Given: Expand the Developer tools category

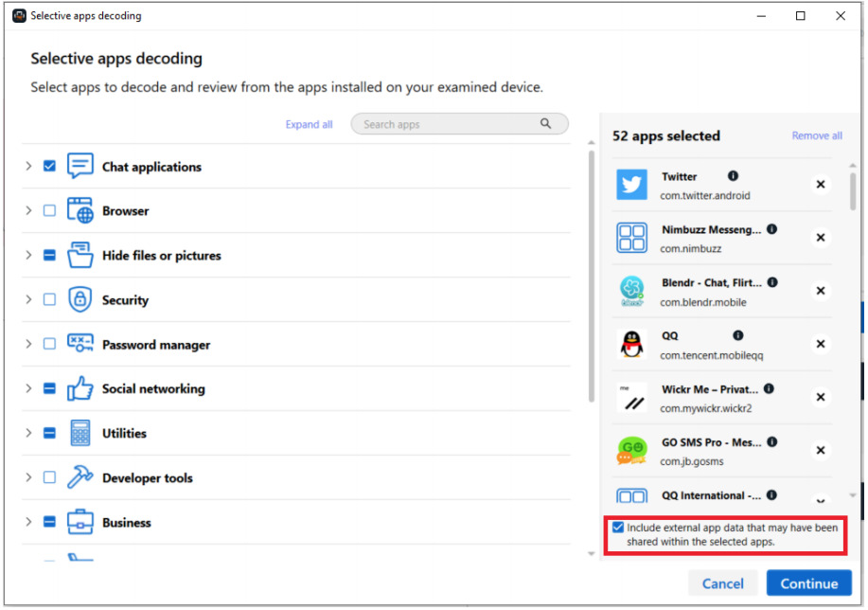Looking at the screenshot, I should (x=28, y=477).
